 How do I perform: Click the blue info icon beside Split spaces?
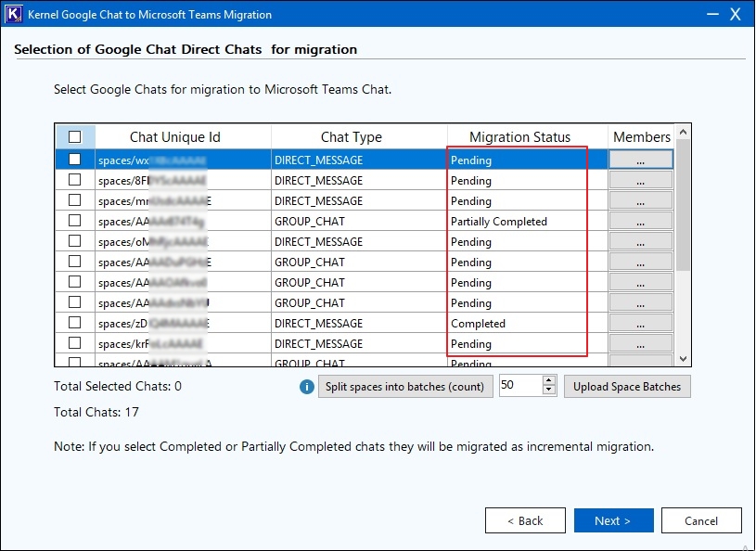point(307,387)
